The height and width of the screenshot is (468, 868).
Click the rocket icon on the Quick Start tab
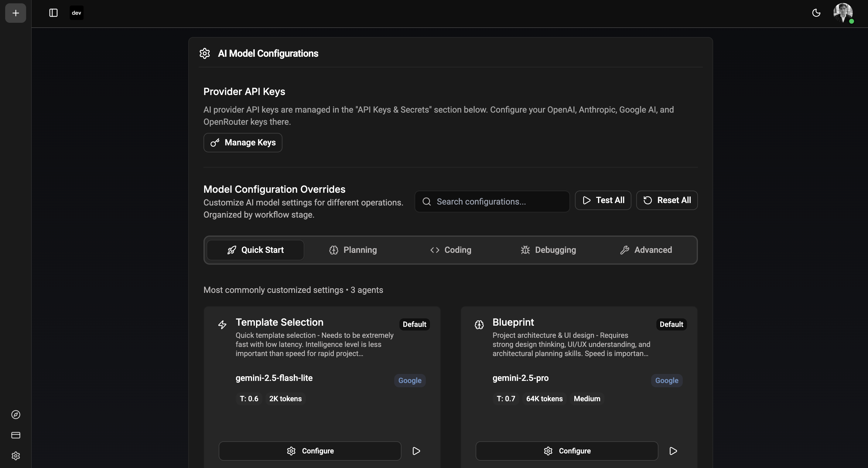232,250
